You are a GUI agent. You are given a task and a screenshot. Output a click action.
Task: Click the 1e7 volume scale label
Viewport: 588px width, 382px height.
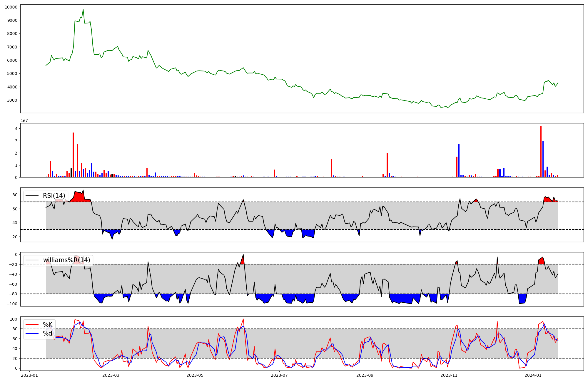(24, 120)
